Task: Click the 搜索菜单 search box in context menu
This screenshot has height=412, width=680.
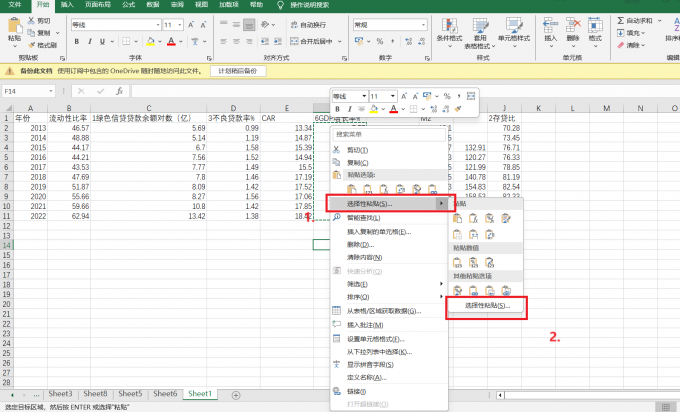Action: (389, 134)
